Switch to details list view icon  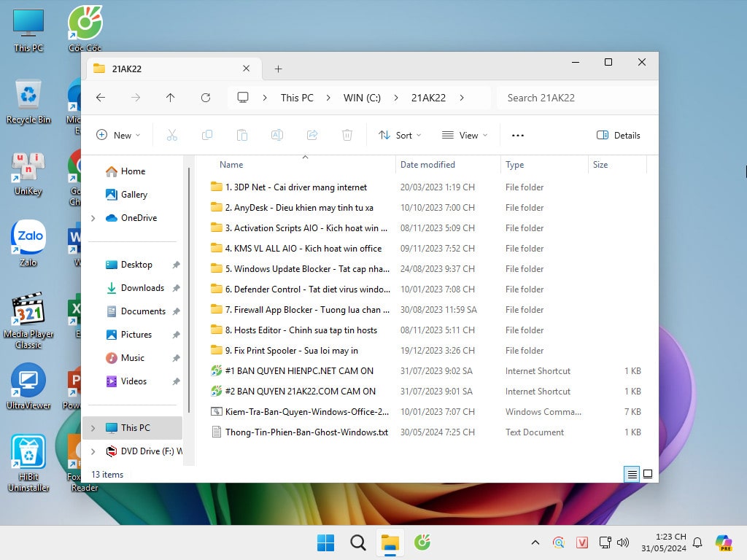pyautogui.click(x=632, y=474)
